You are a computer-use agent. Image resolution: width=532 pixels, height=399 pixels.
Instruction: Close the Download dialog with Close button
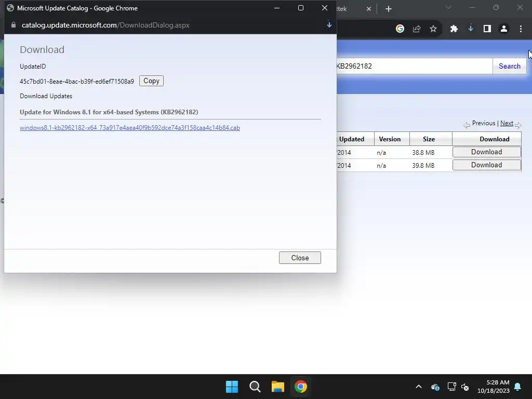point(300,258)
